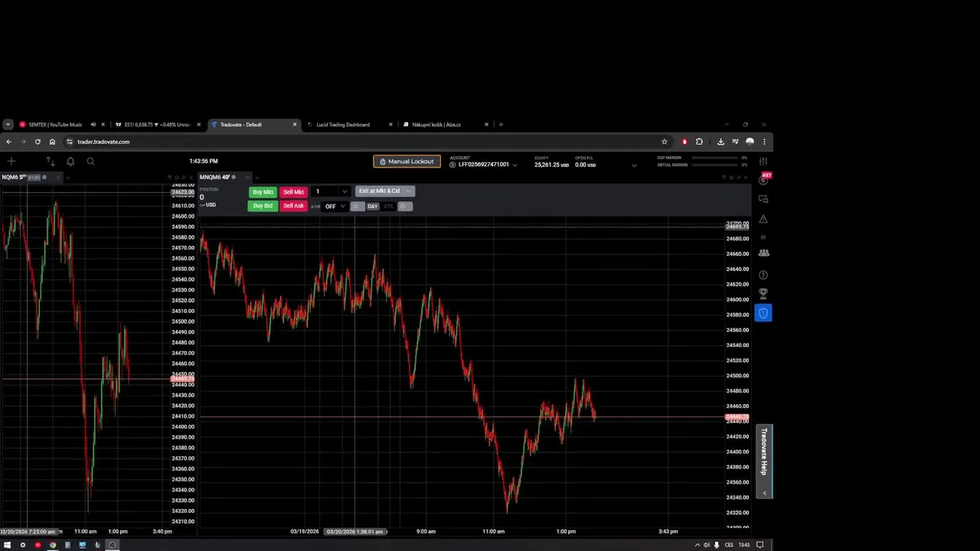Viewport: 980px width, 551px height.
Task: Click the 1:43:56 PM clock text
Action: tap(204, 161)
